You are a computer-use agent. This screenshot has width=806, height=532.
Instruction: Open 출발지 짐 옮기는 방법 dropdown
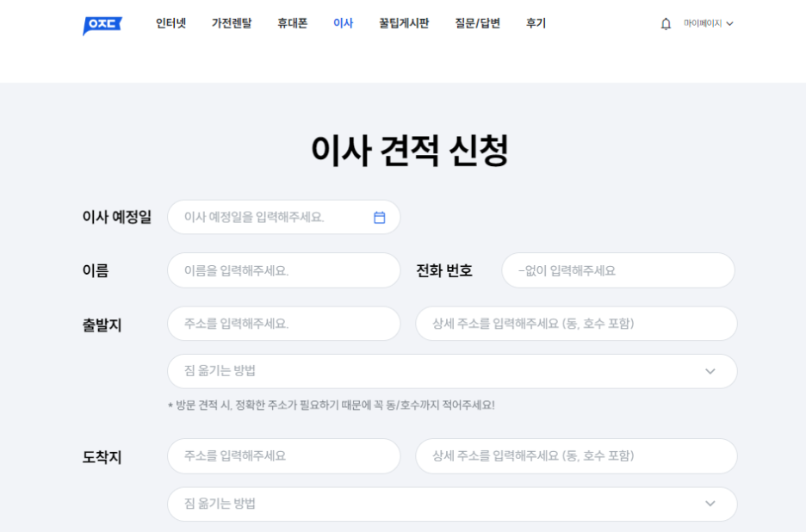pyautogui.click(x=452, y=371)
